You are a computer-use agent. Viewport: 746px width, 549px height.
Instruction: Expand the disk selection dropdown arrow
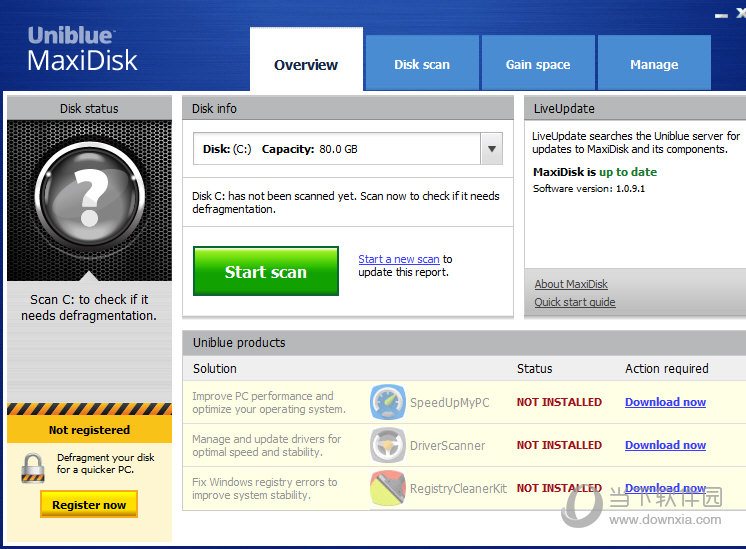(492, 149)
